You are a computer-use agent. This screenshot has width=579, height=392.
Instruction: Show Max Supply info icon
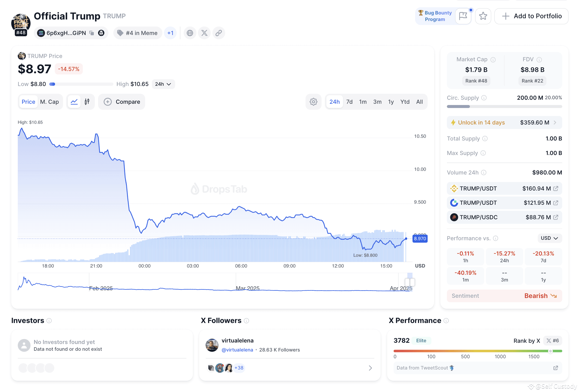click(483, 153)
